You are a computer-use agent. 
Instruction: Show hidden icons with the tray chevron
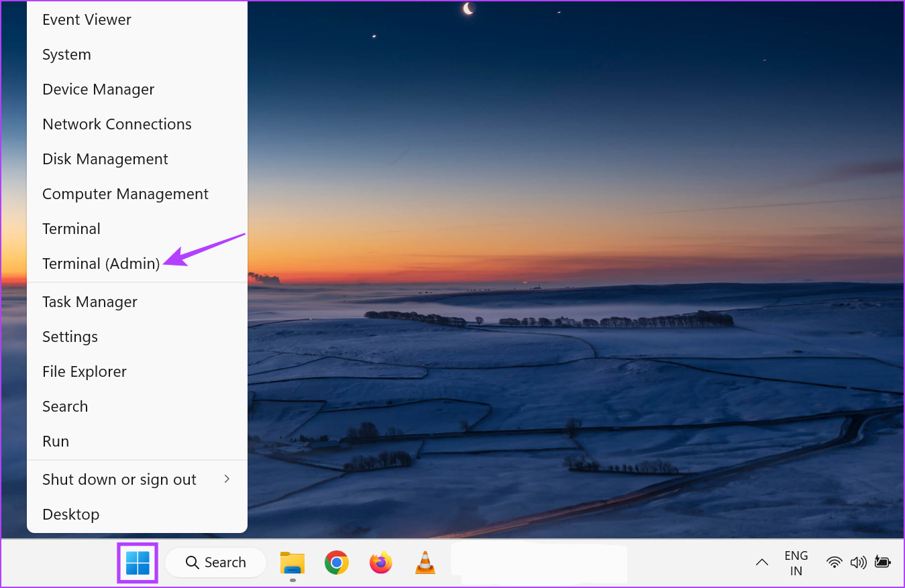click(x=761, y=563)
